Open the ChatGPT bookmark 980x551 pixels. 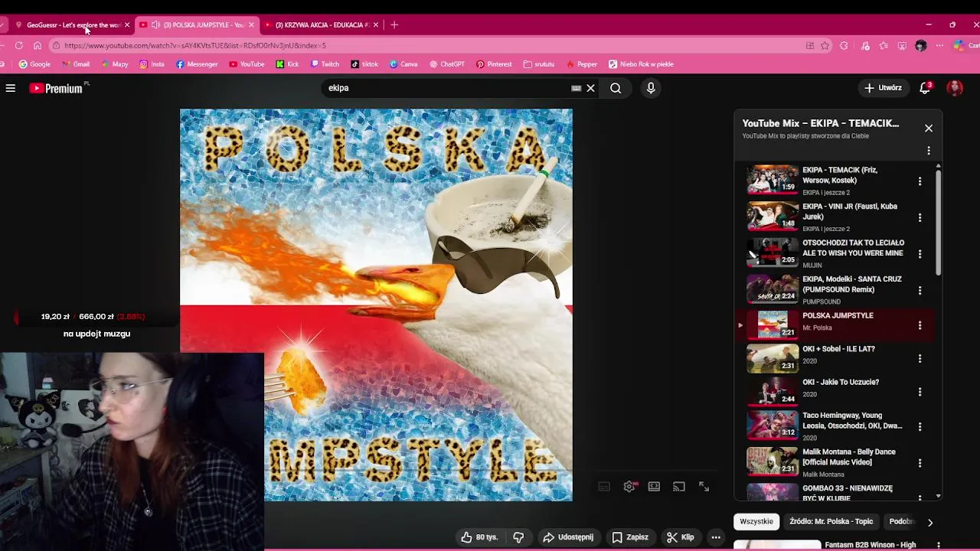click(446, 64)
